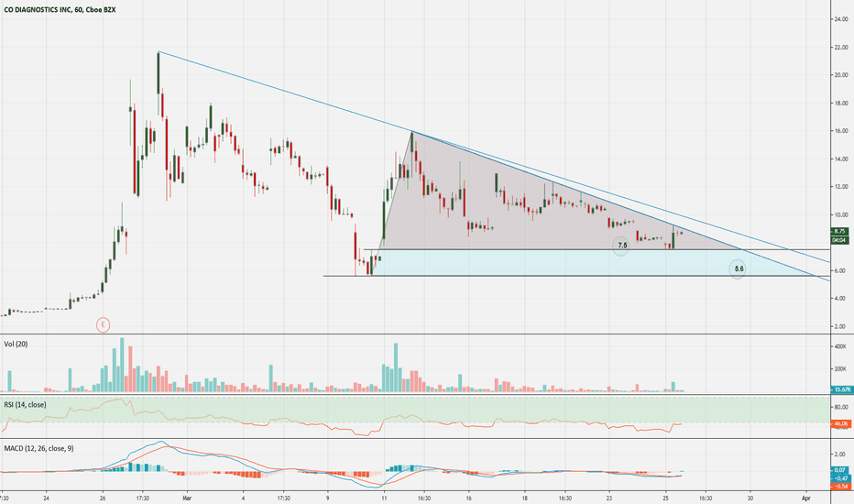Viewport: 854px width, 504px height.
Task: Click the 24.00 price axis label
Action: click(841, 19)
